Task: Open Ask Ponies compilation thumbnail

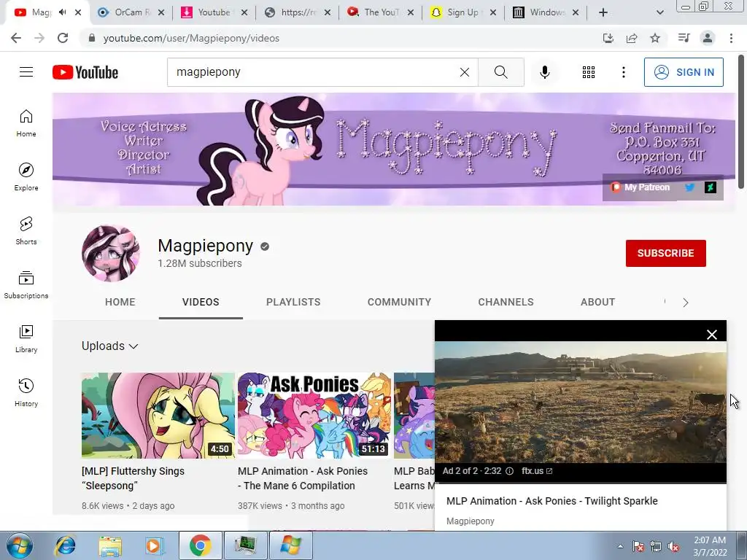Action: (314, 415)
